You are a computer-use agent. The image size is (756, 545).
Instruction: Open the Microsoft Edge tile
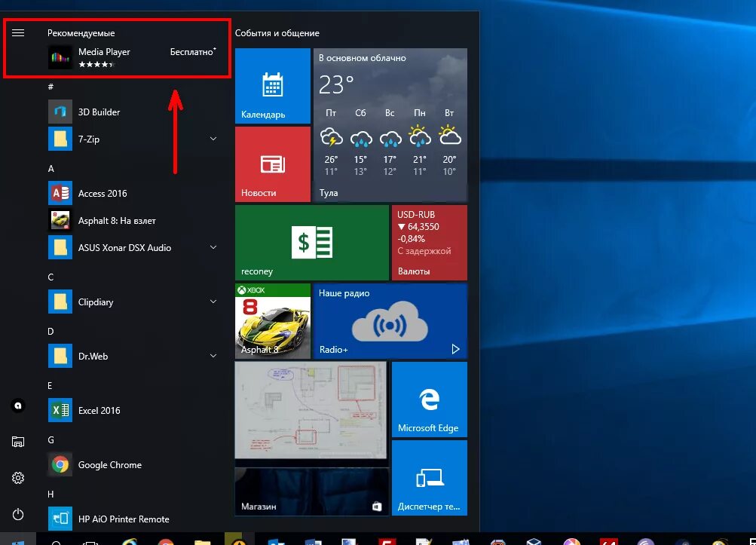pyautogui.click(x=430, y=400)
